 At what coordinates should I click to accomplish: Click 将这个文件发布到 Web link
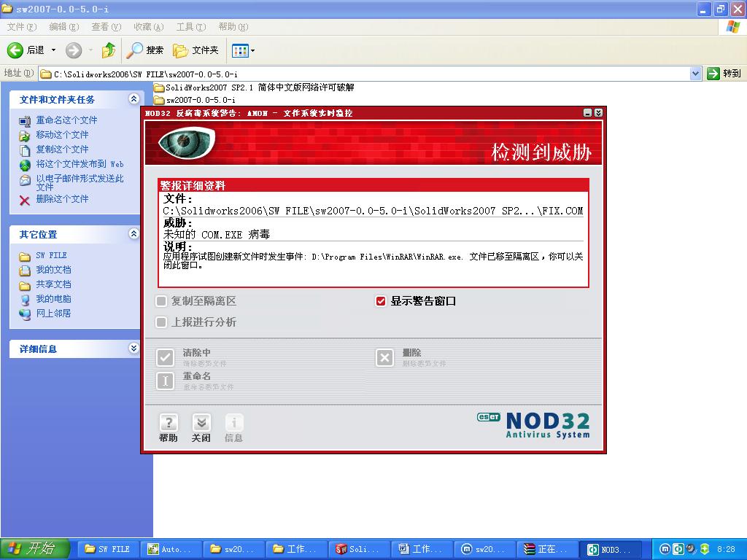[x=80, y=164]
